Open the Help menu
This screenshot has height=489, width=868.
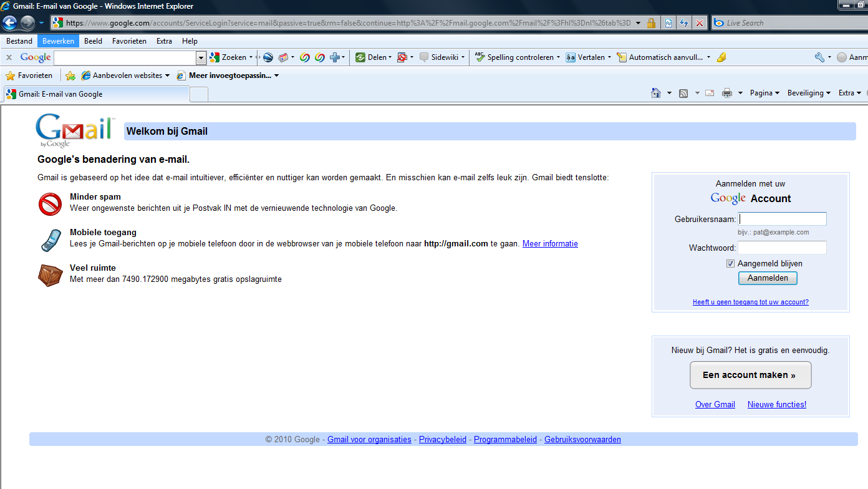[190, 41]
